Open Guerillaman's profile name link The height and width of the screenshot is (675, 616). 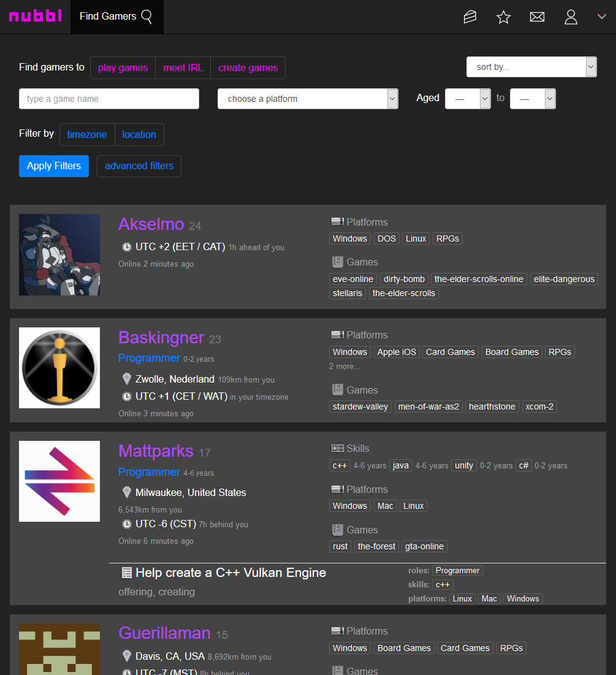[164, 633]
